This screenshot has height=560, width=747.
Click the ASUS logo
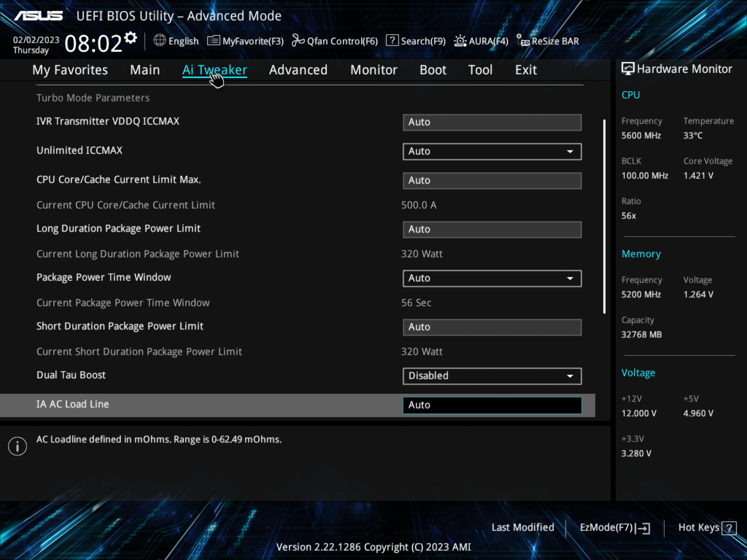(39, 16)
